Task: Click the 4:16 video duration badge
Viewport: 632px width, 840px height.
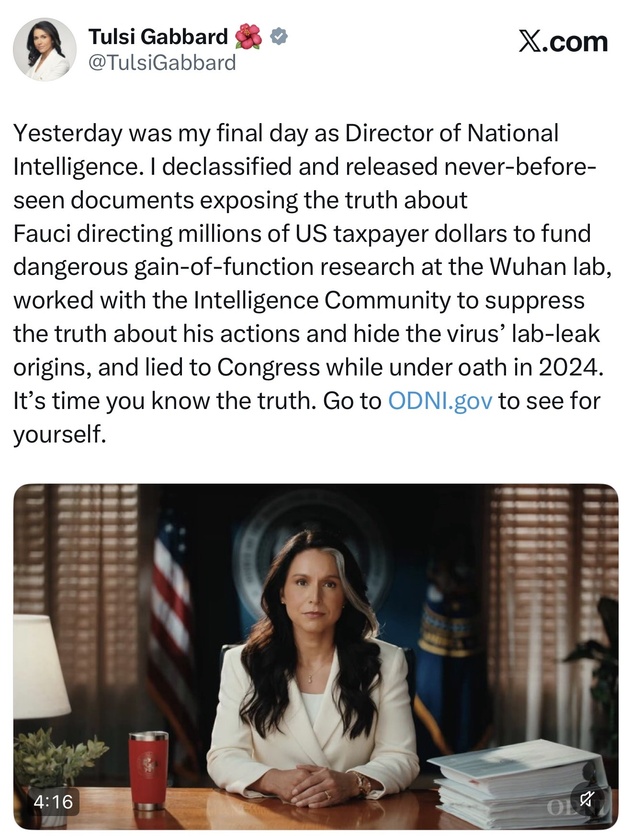Action: point(53,801)
